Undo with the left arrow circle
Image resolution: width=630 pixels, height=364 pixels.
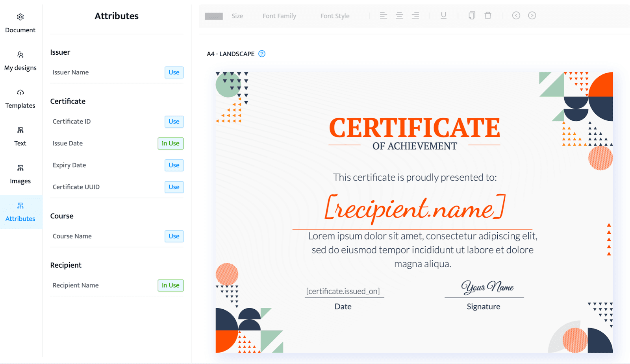pyautogui.click(x=516, y=15)
